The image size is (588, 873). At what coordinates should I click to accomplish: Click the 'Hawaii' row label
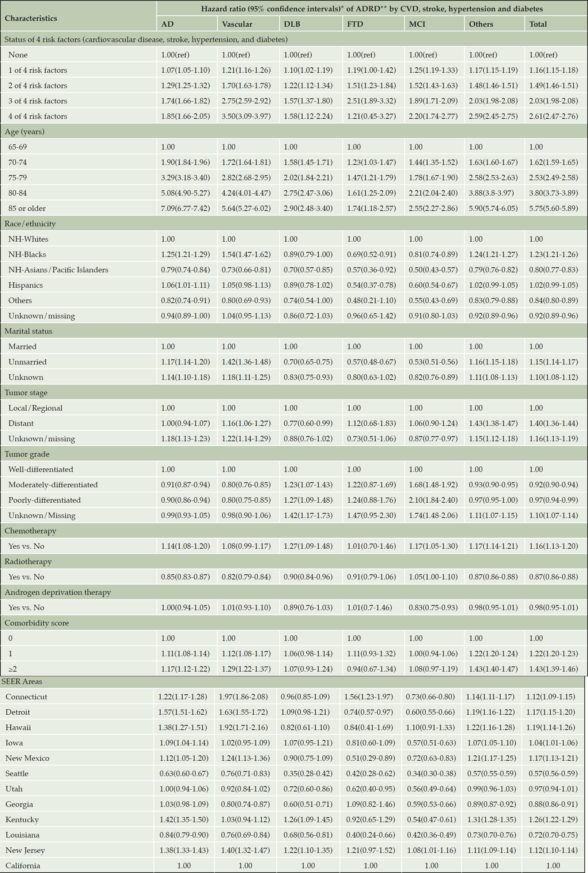tap(18, 727)
